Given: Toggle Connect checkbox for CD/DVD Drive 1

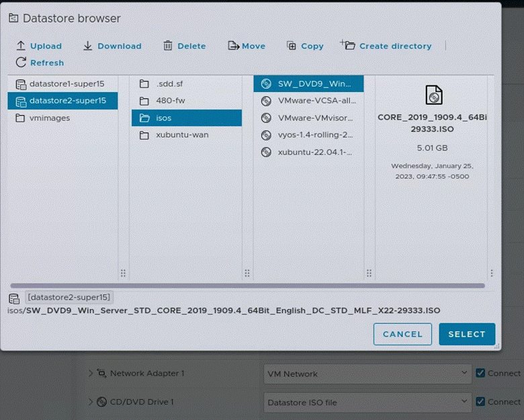Looking at the screenshot, I should (x=480, y=402).
